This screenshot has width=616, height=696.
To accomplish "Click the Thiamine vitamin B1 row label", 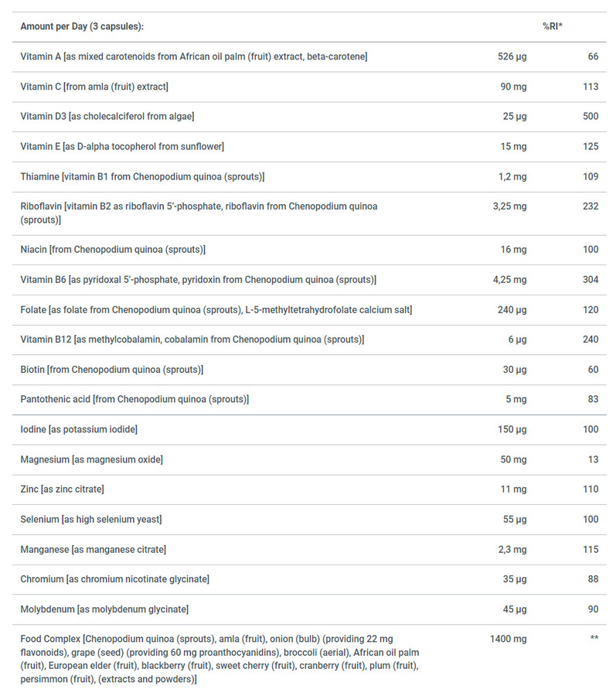I will 142,176.
